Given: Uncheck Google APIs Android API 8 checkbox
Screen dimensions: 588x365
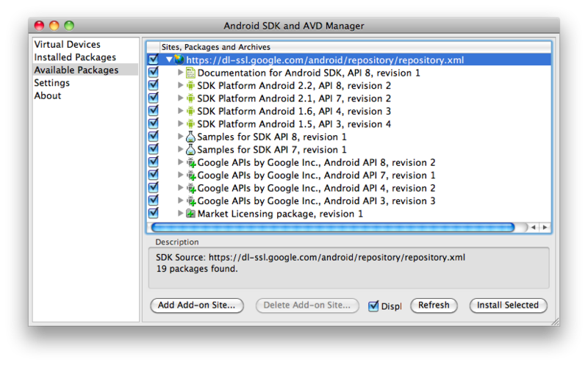Looking at the screenshot, I should (154, 161).
